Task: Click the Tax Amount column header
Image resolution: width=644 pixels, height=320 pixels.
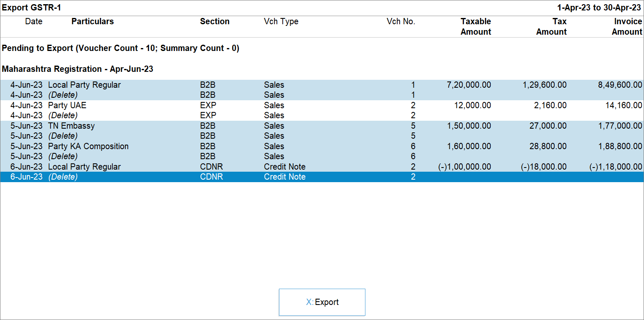Action: coord(551,27)
